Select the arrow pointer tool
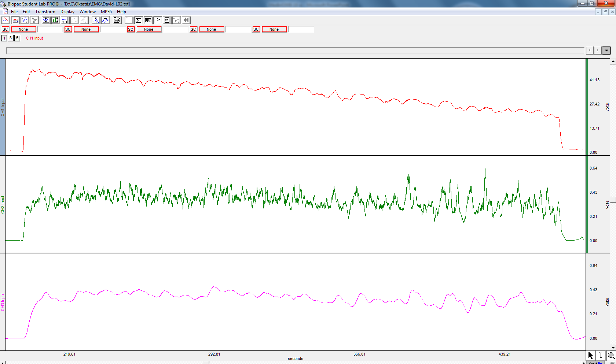The width and height of the screenshot is (616, 364). click(x=591, y=355)
